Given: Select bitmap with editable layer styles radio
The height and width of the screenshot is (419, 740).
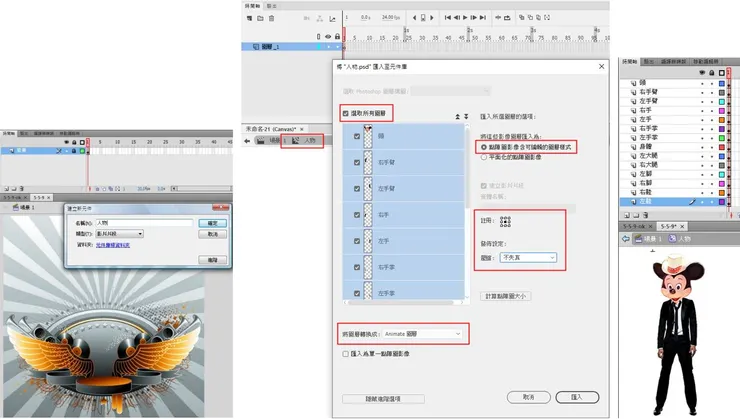Looking at the screenshot, I should 484,147.
